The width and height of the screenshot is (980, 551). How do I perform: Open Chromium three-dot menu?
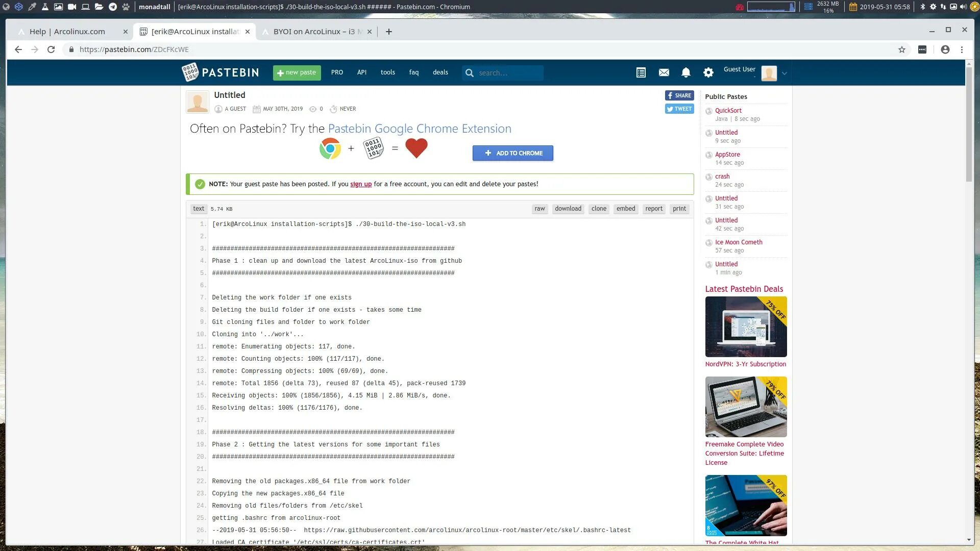pyautogui.click(x=962, y=49)
